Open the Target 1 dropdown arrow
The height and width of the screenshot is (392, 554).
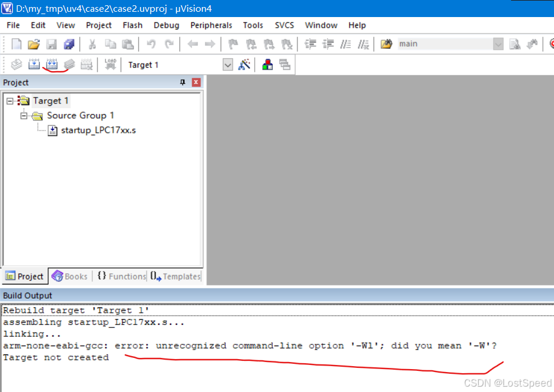[x=228, y=65]
